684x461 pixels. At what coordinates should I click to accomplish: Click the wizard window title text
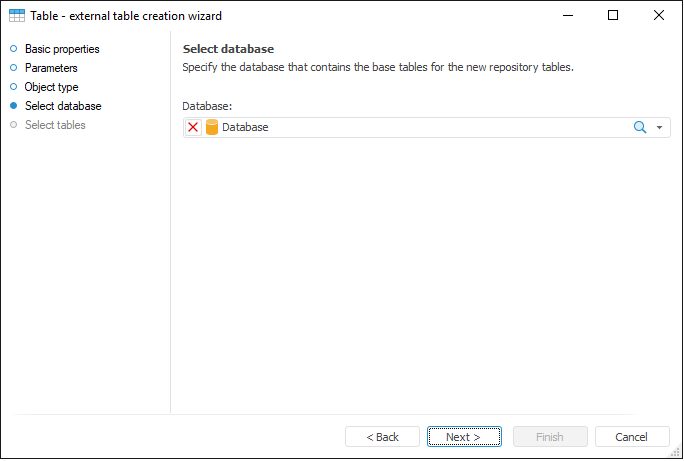coord(126,16)
